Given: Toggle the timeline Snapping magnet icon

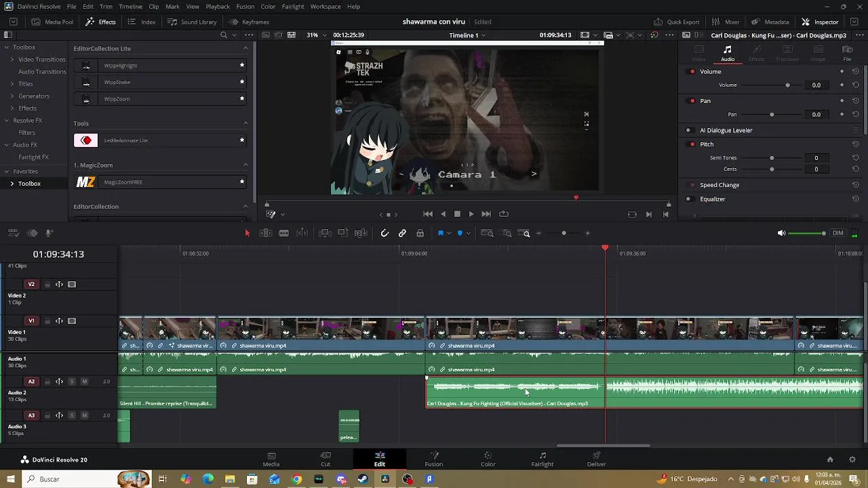Looking at the screenshot, I should tap(384, 233).
